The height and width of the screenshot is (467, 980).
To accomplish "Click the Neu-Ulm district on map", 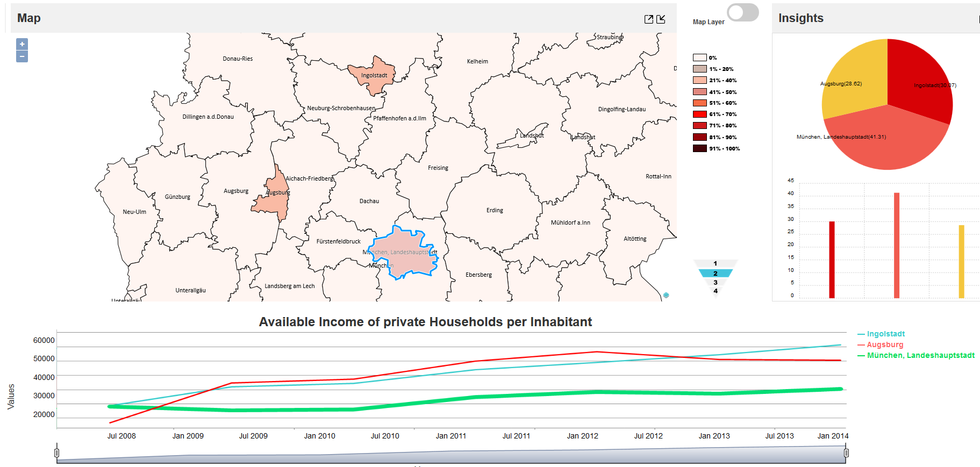I will 134,212.
